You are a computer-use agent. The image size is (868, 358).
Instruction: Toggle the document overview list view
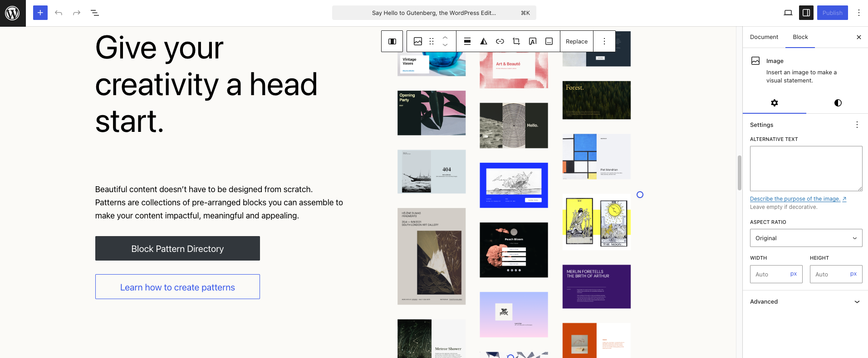click(95, 13)
